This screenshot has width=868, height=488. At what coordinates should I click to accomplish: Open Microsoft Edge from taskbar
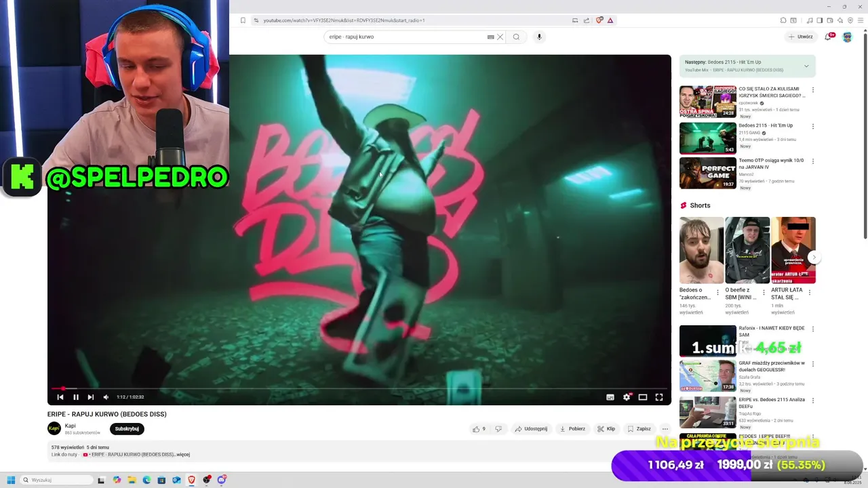coord(146,480)
